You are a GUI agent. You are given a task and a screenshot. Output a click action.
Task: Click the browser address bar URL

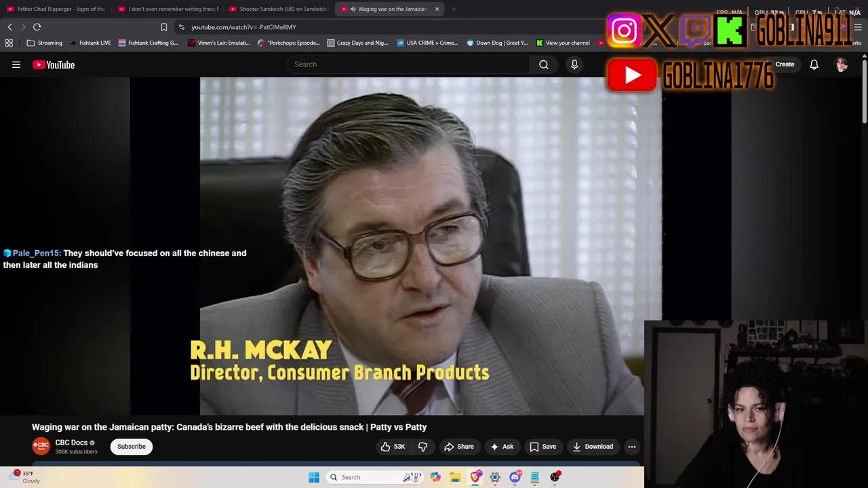[x=243, y=27]
